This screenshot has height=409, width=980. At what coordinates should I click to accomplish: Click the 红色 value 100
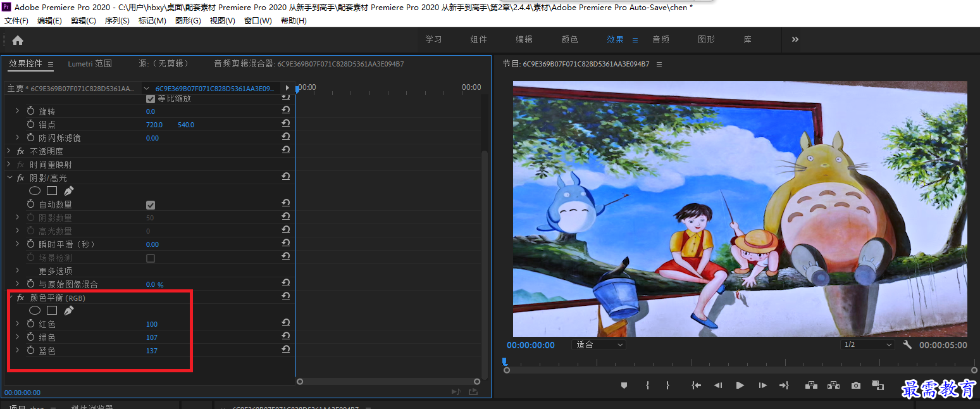coord(152,324)
